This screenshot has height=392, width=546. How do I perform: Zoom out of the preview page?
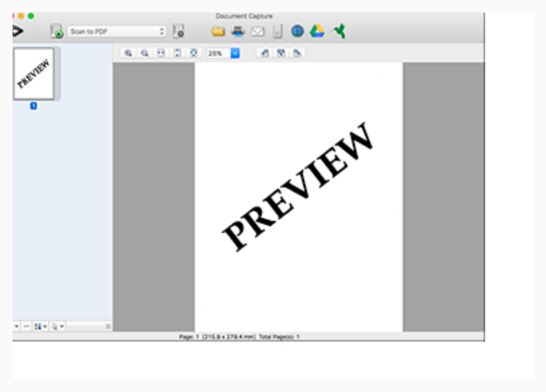tap(144, 53)
